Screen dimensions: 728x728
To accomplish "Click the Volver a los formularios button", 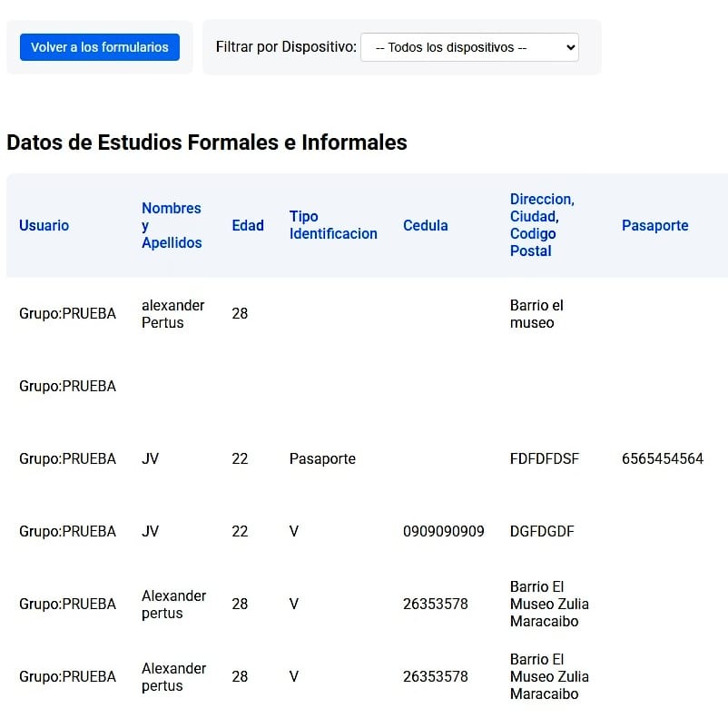I will click(99, 47).
